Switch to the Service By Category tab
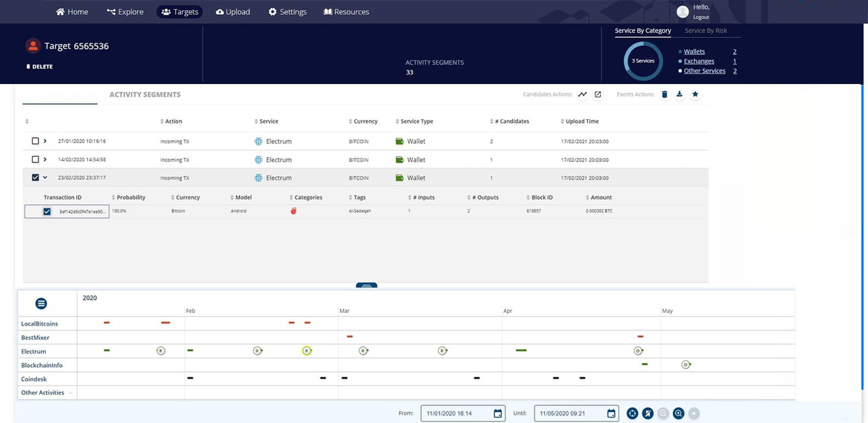 click(643, 31)
